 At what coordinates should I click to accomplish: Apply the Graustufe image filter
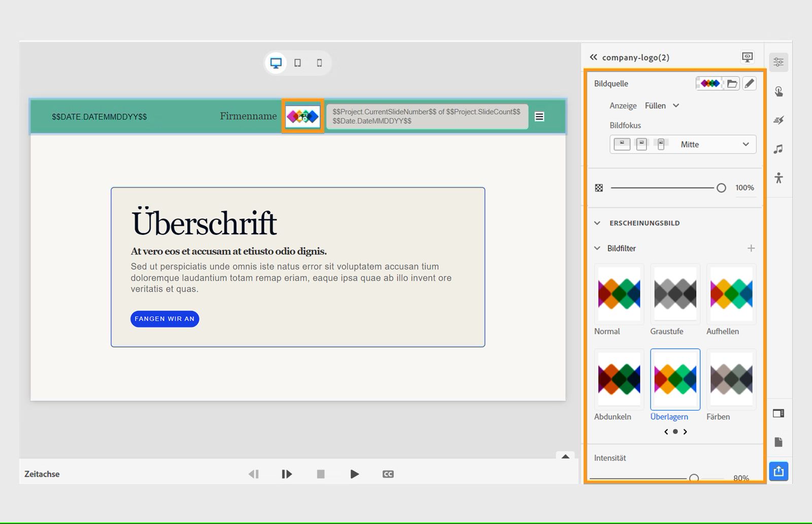tap(675, 294)
